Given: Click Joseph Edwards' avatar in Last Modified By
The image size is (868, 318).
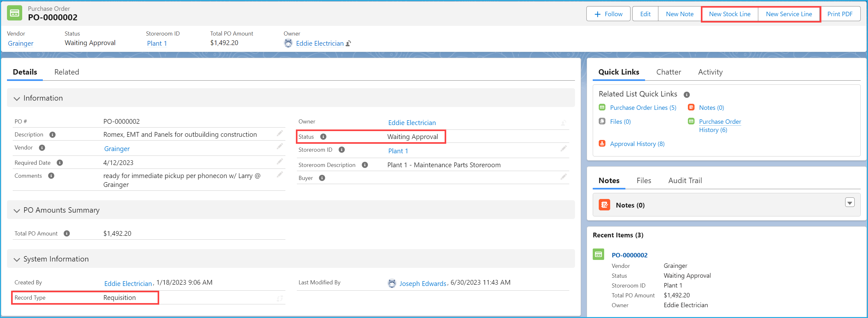Looking at the screenshot, I should tap(392, 283).
